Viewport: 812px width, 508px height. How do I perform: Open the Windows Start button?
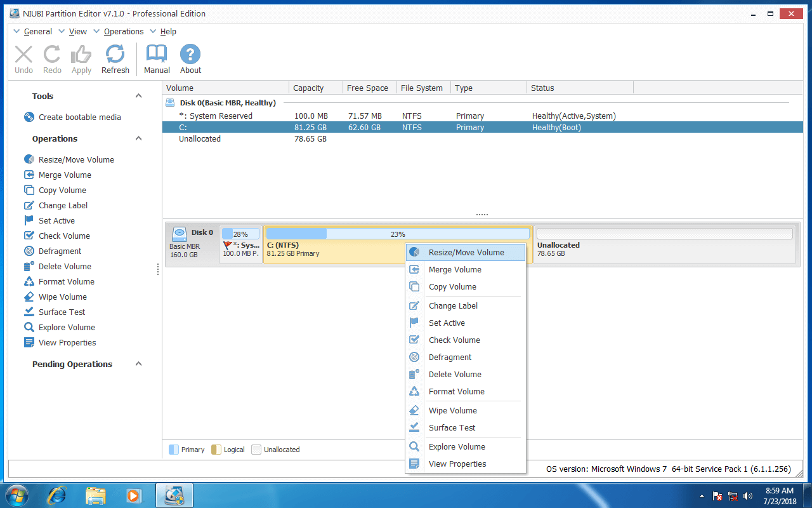coord(17,495)
